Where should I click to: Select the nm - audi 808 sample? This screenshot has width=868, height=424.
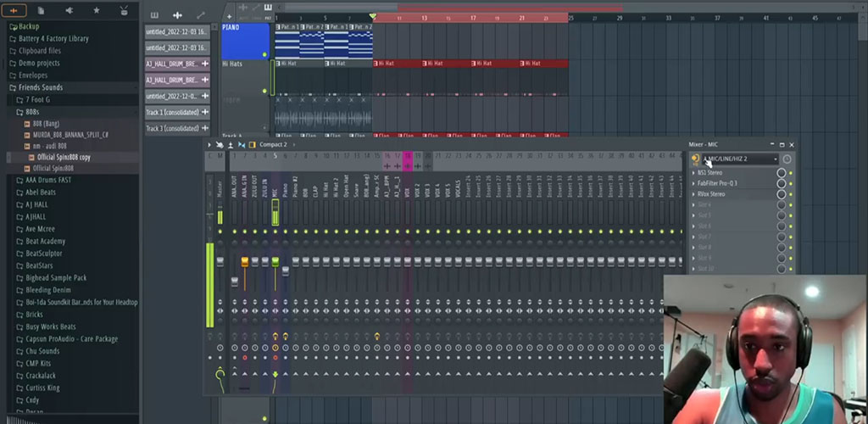tap(46, 146)
